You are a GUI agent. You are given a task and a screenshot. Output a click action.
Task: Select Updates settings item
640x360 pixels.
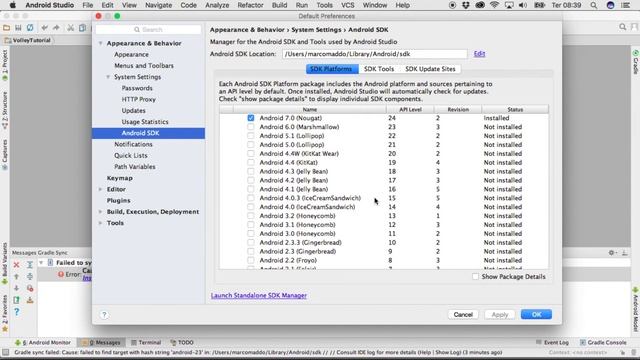click(133, 111)
